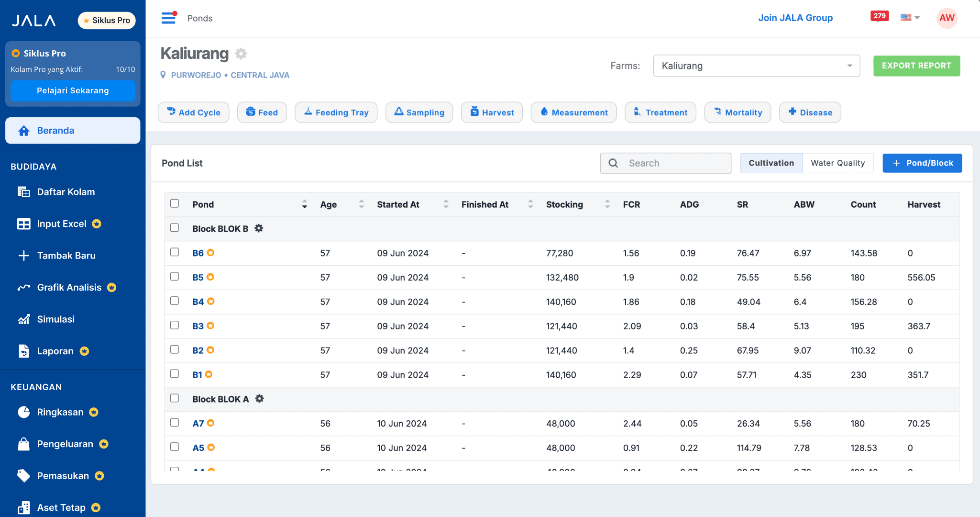
Task: Open the Join JALA Group link
Action: tap(795, 18)
